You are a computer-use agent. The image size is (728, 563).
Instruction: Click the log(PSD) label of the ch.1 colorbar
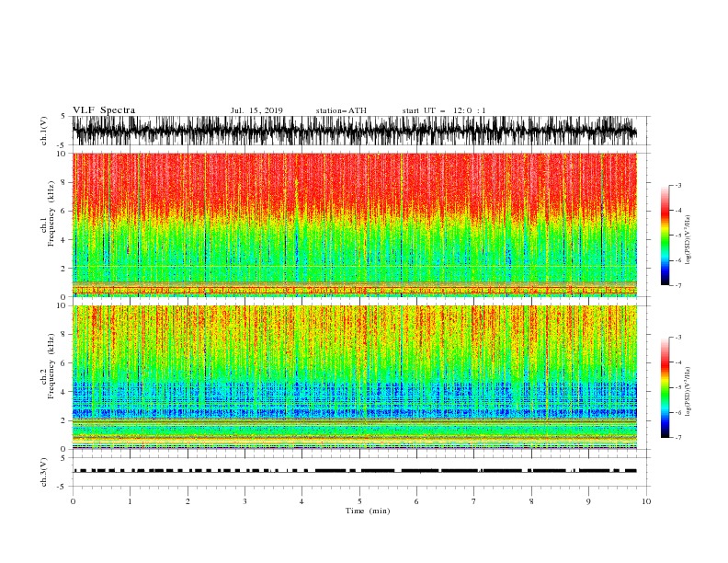click(x=688, y=240)
